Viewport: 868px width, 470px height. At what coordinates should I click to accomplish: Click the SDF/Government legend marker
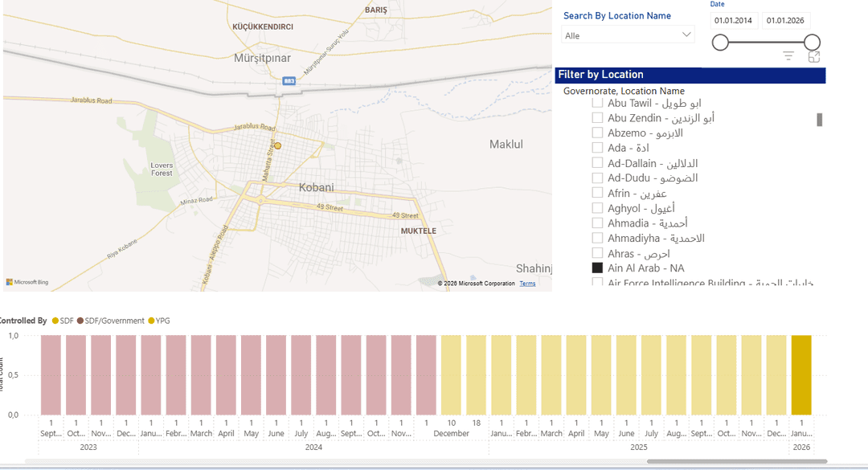[80, 321]
